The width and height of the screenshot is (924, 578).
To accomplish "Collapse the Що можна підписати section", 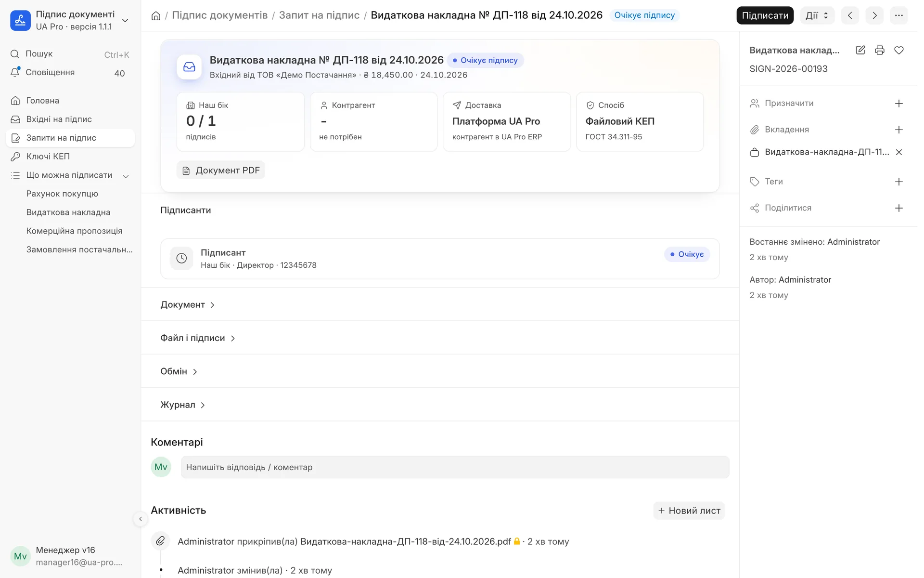I will pyautogui.click(x=126, y=176).
